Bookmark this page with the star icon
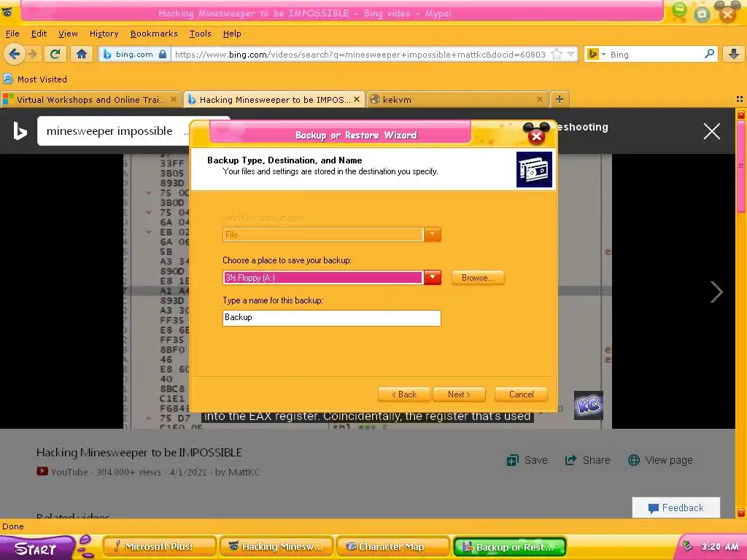Image resolution: width=747 pixels, height=560 pixels. (x=556, y=54)
